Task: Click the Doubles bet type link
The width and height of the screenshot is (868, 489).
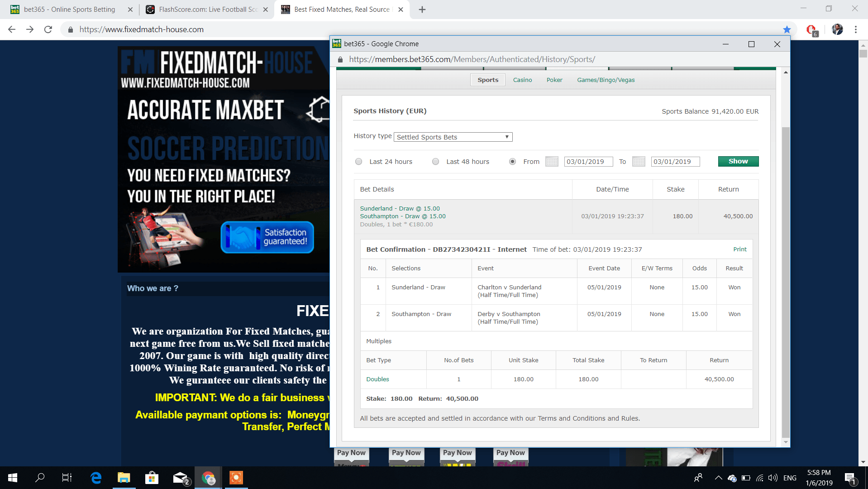Action: pyautogui.click(x=377, y=379)
